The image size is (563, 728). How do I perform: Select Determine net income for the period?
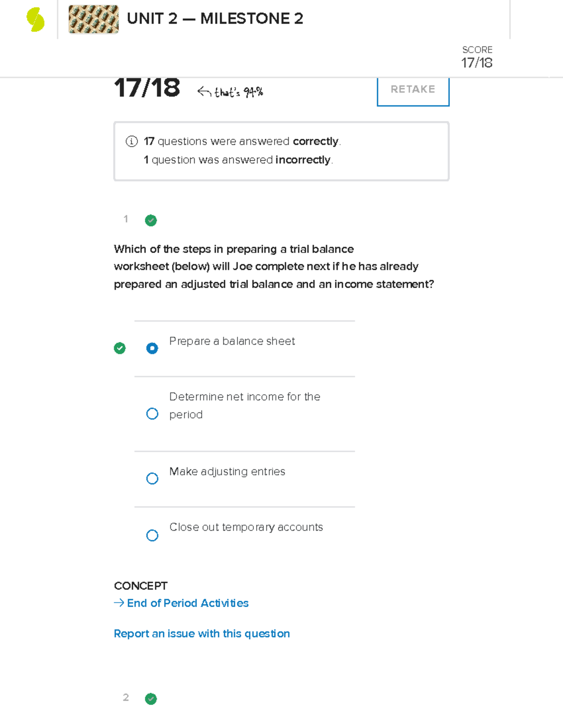click(x=152, y=413)
